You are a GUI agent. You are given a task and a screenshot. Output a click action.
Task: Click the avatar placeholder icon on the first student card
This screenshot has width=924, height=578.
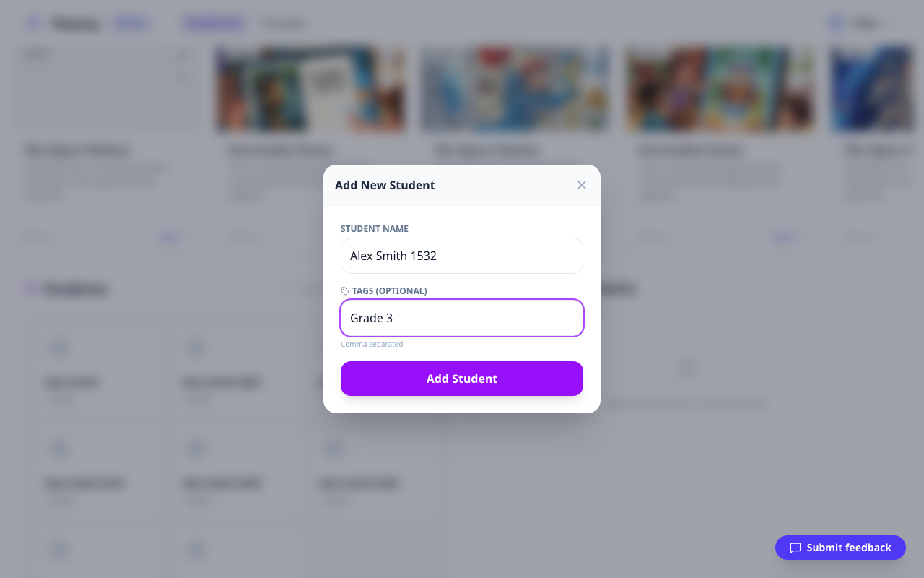point(59,348)
